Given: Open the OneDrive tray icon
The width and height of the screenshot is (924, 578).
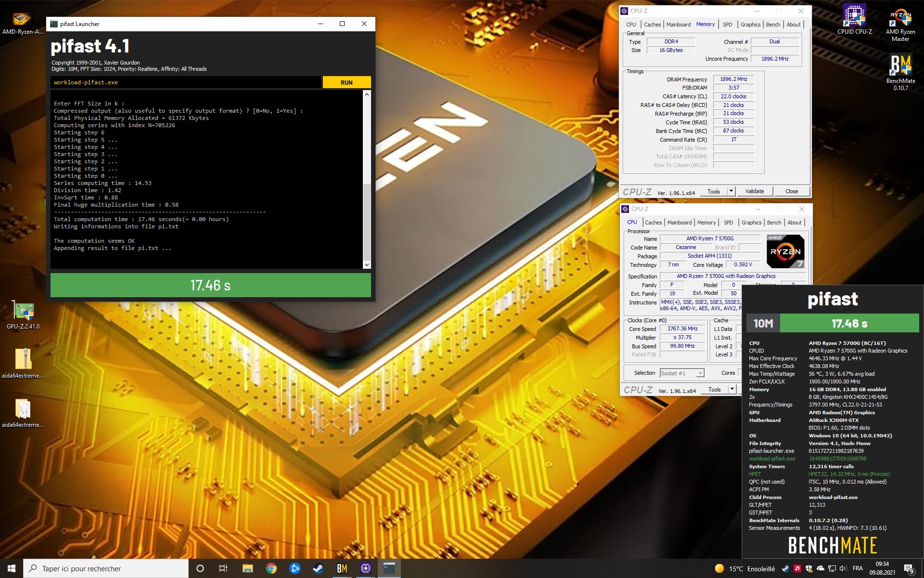Looking at the screenshot, I should pos(821,568).
